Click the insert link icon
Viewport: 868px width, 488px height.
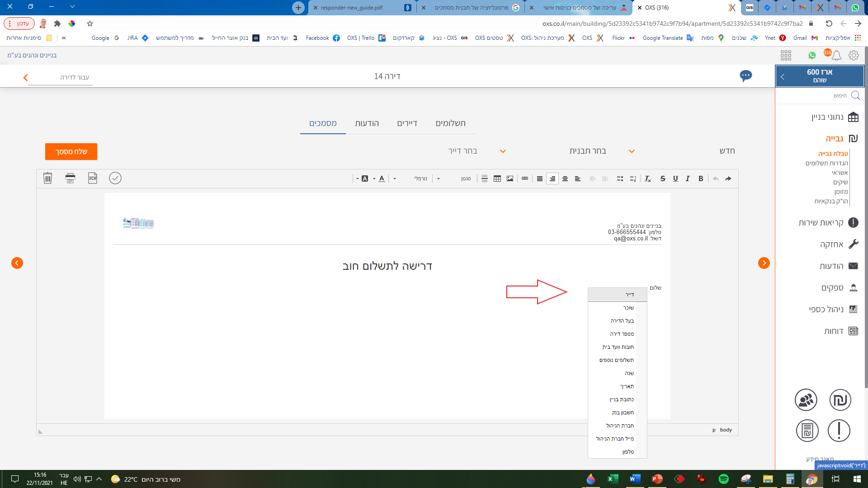pyautogui.click(x=525, y=178)
